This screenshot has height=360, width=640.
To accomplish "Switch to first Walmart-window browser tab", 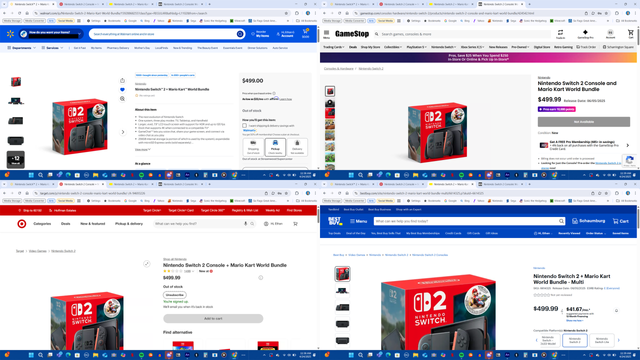I will (x=31, y=4).
